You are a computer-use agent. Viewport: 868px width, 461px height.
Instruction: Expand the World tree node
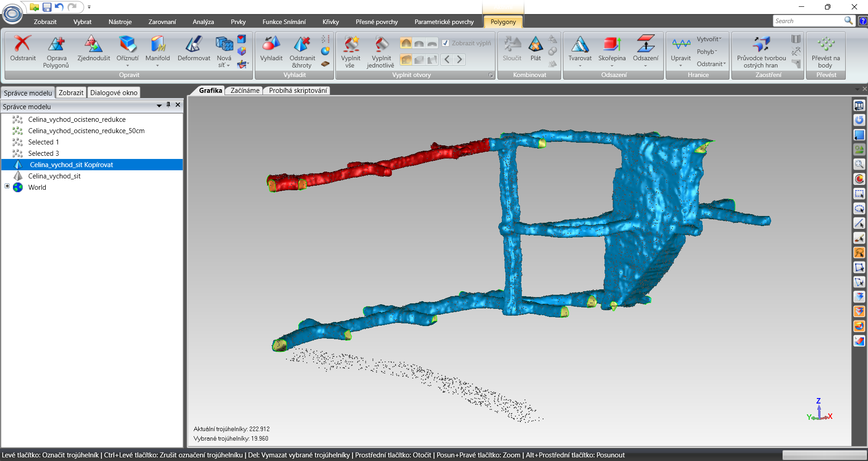[7, 186]
